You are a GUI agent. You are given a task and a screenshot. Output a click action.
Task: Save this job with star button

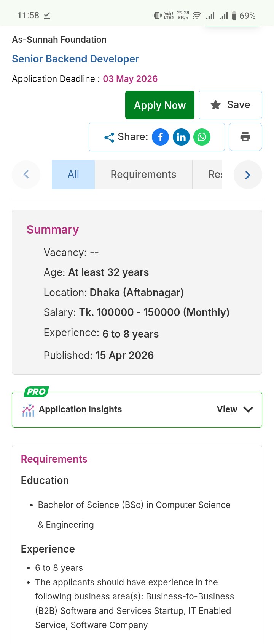point(230,105)
